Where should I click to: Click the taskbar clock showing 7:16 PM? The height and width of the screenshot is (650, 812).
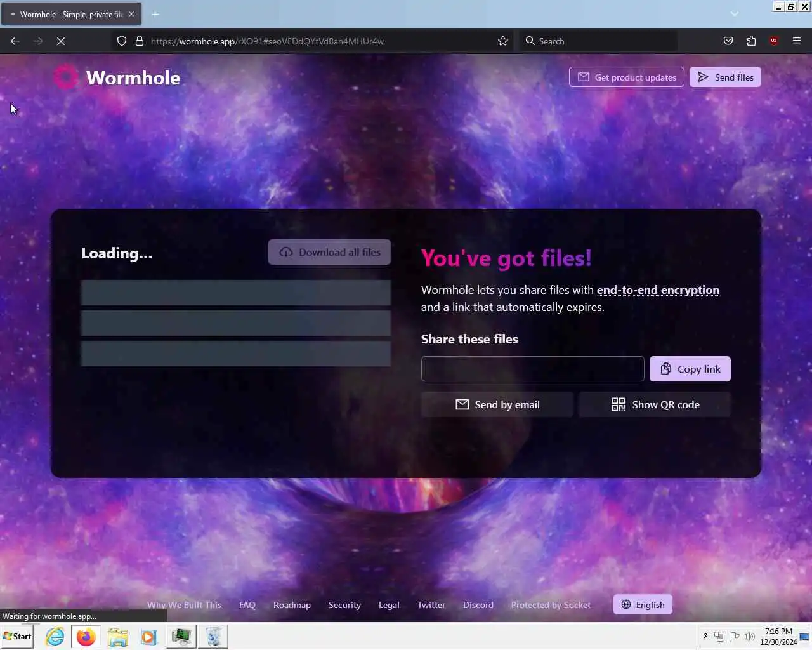778,636
